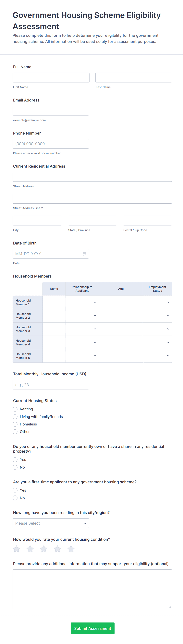Rate housing condition one star
183x644 pixels.
[17, 549]
